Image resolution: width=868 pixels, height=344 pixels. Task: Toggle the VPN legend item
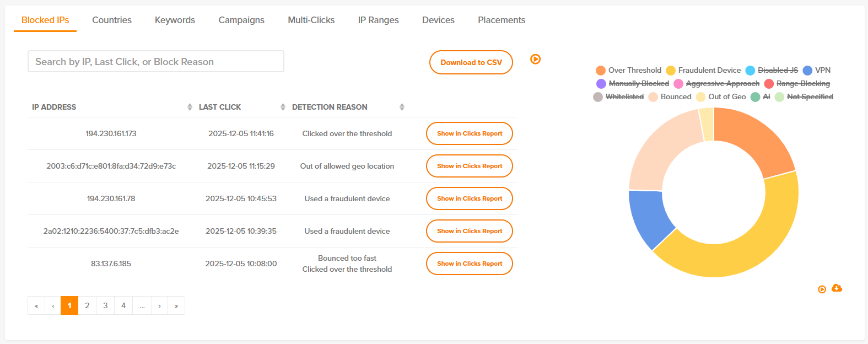point(817,70)
